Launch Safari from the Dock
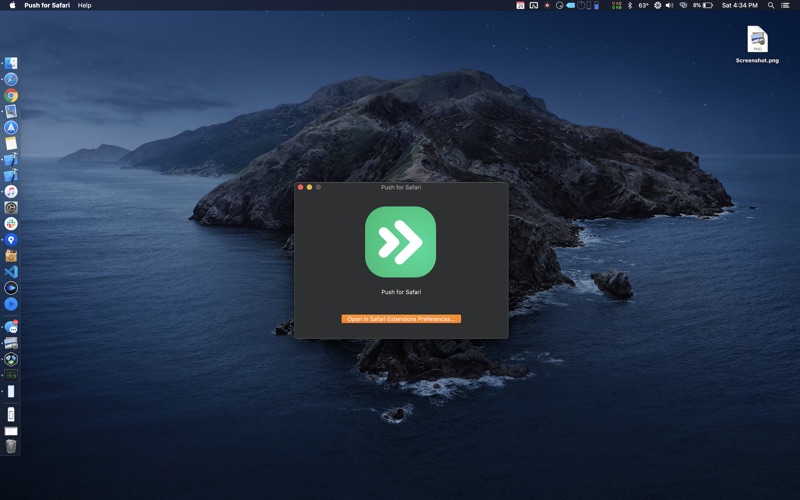800x500 pixels. pyautogui.click(x=11, y=79)
